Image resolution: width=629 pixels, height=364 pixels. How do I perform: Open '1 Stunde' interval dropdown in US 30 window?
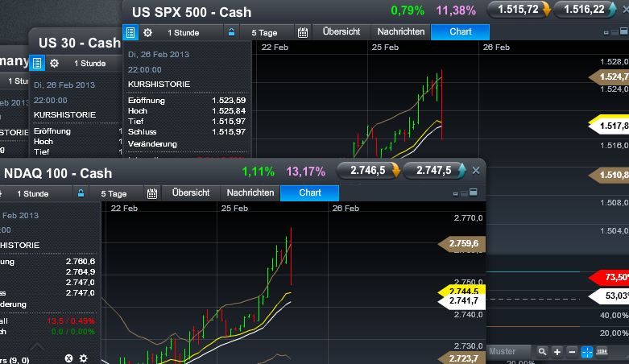pyautogui.click(x=90, y=63)
